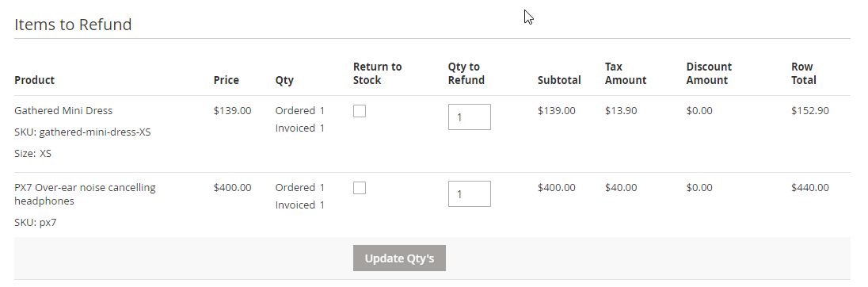Focus Qty to Refund field for Gathered Mini Dress
Viewport: 868px width, 287px height.
coord(470,117)
